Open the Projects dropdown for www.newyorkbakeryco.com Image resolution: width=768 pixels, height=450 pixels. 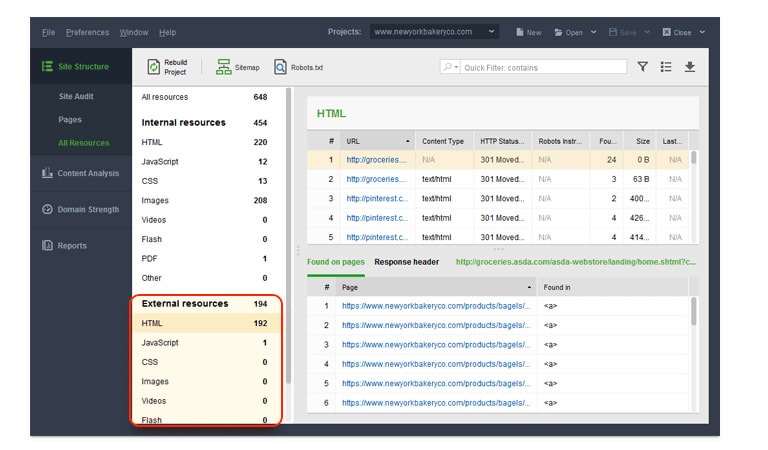[x=434, y=32]
